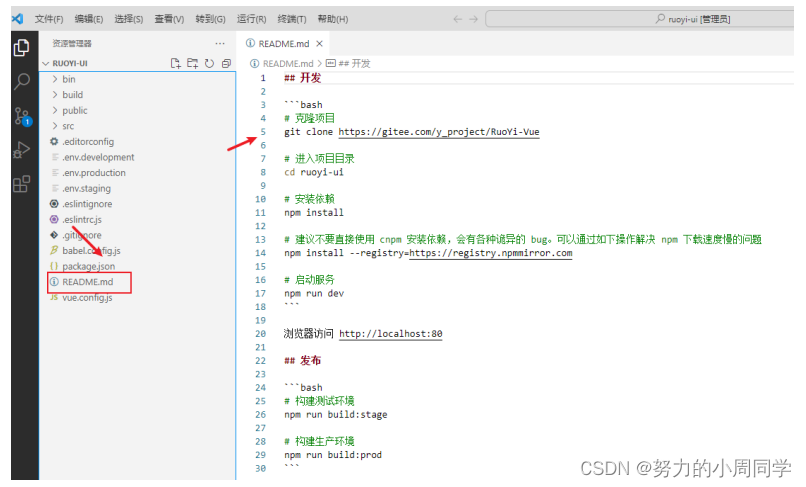Click the '# 安装依赖' comment line
Image resolution: width=806 pixels, height=487 pixels.
click(x=309, y=199)
